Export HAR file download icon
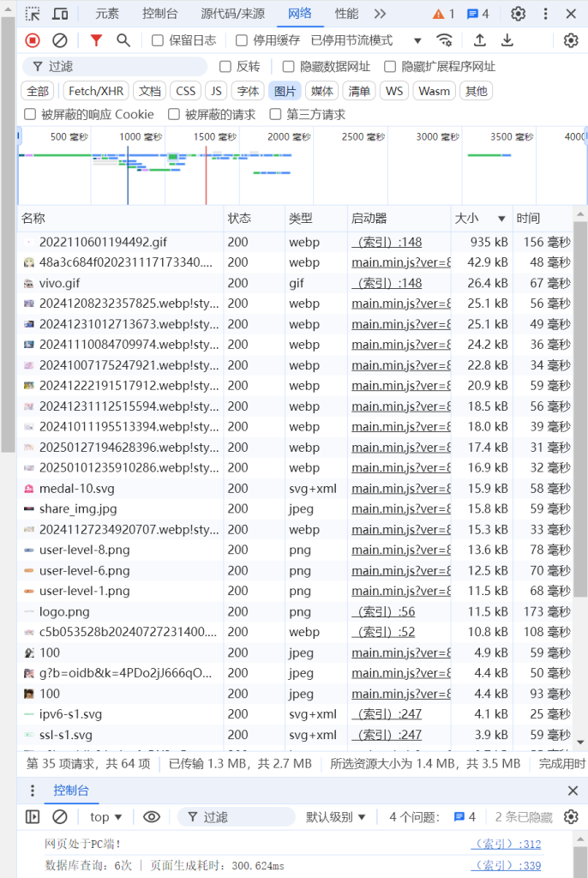This screenshot has height=878, width=588. pyautogui.click(x=507, y=40)
